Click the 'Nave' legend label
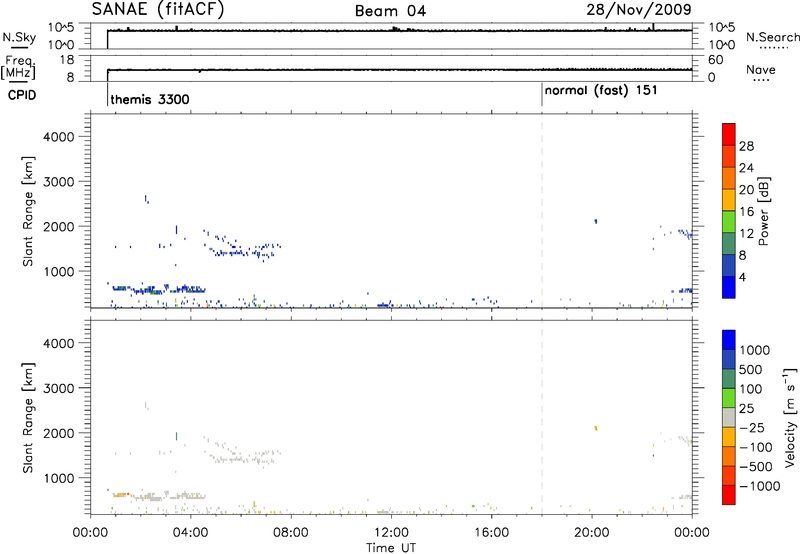This screenshot has width=800, height=554. click(760, 69)
